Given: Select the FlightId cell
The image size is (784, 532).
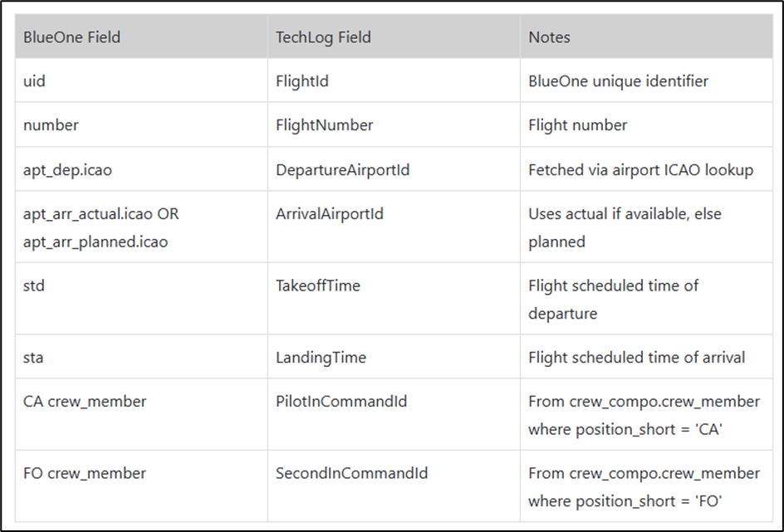Looking at the screenshot, I should [x=394, y=81].
